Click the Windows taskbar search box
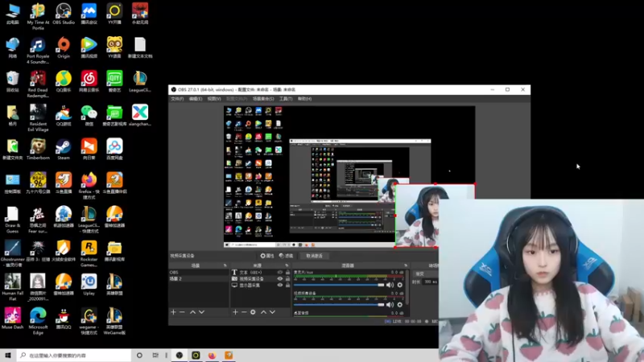 point(74,355)
